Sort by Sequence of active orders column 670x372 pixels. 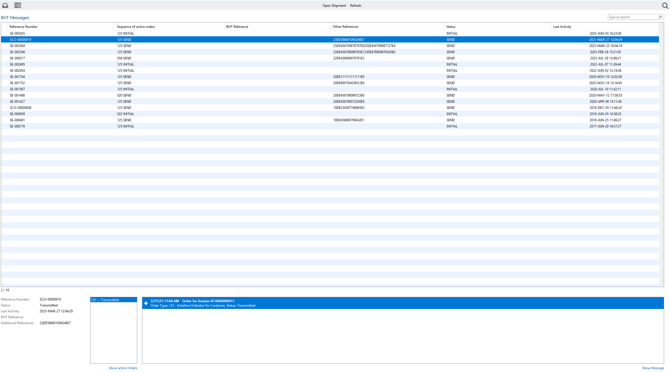136,26
